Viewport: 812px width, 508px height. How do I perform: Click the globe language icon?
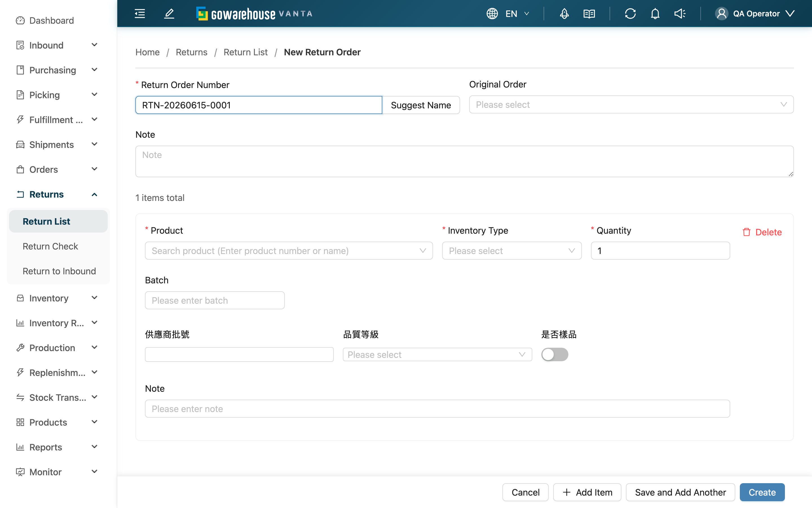[x=492, y=14]
